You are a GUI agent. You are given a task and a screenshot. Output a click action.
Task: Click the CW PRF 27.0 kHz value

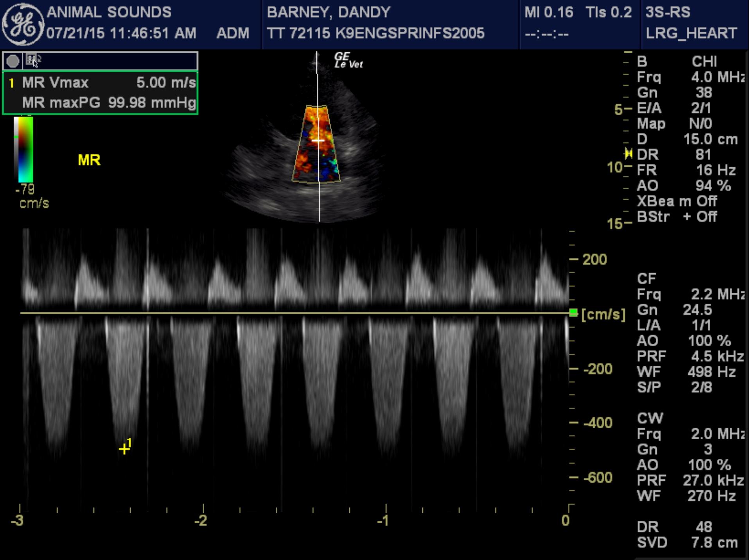[x=713, y=480]
